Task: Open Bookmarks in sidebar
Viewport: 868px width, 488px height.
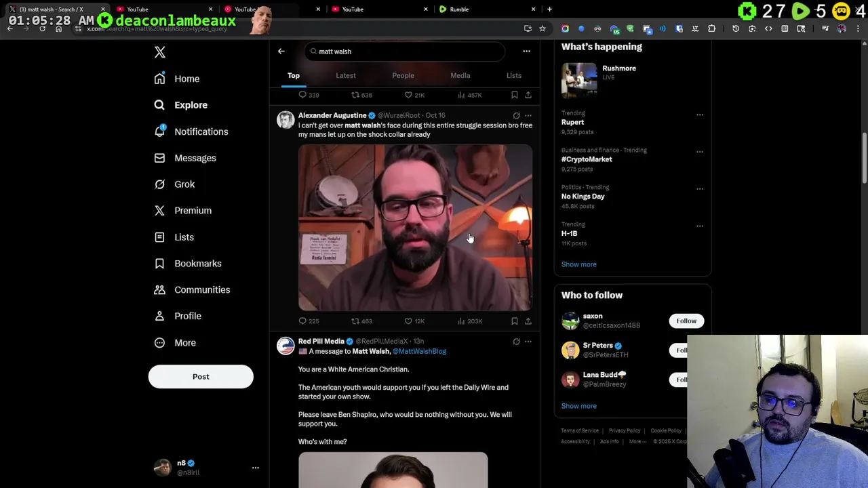Action: click(x=188, y=264)
